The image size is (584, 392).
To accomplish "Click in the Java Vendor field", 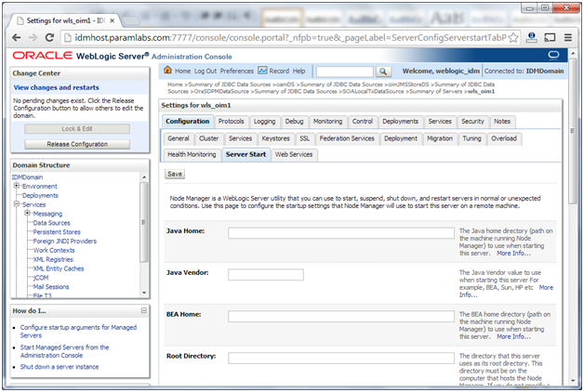I will tap(266, 275).
